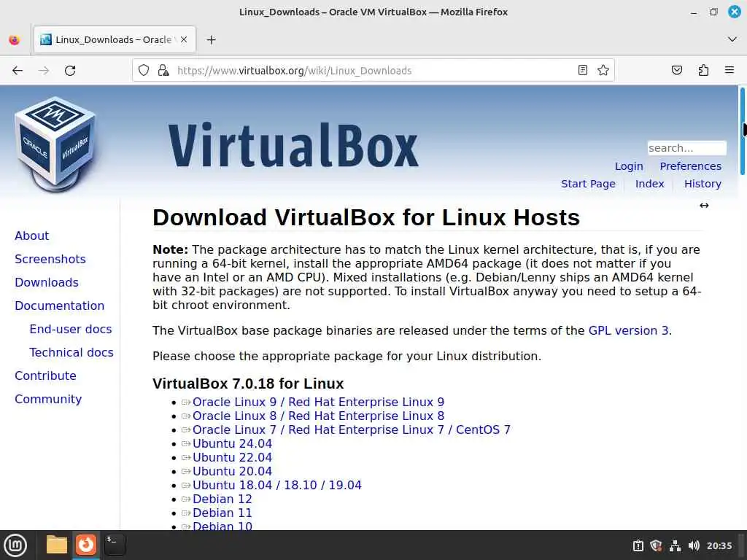Download the Ubuntu 24.04 package
This screenshot has width=747, height=560.
point(232,443)
